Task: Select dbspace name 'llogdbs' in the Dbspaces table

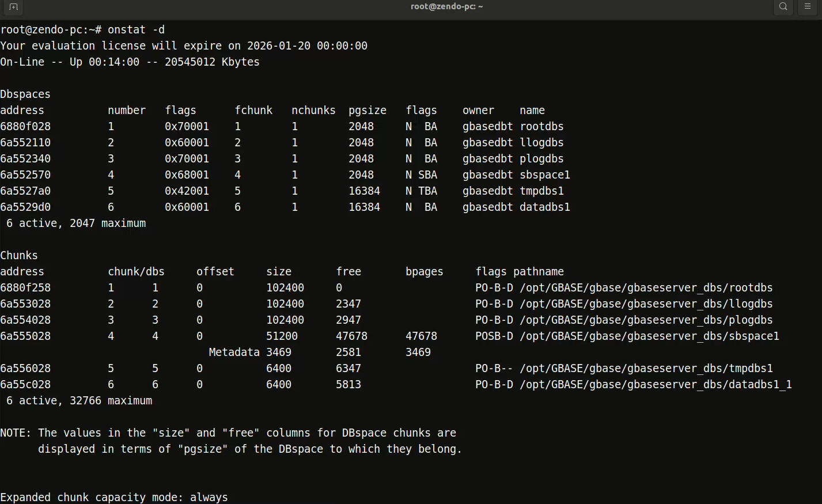Action: point(541,143)
